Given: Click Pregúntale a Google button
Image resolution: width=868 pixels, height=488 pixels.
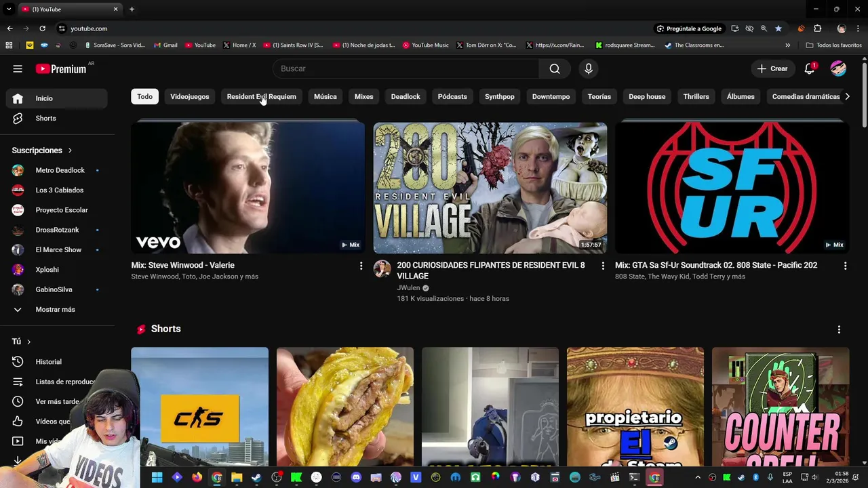Looking at the screenshot, I should coord(688,28).
